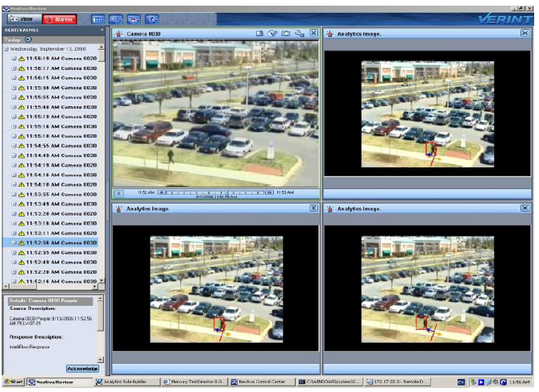The image size is (539, 392).
Task: Click warning triangle of 11:52:49 AM alarm
Action: click(x=21, y=262)
